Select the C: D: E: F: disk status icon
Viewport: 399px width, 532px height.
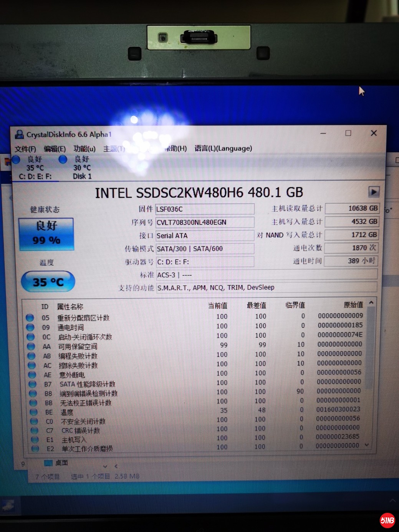coord(16,160)
